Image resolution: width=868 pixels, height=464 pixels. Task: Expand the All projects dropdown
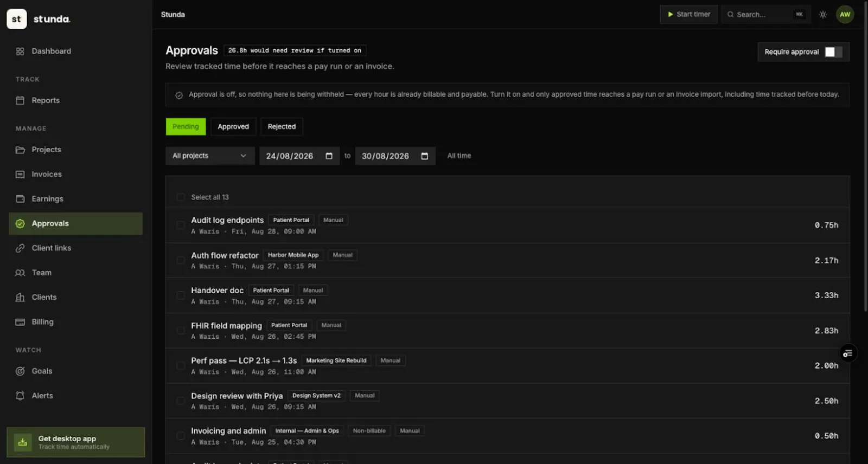[210, 156]
